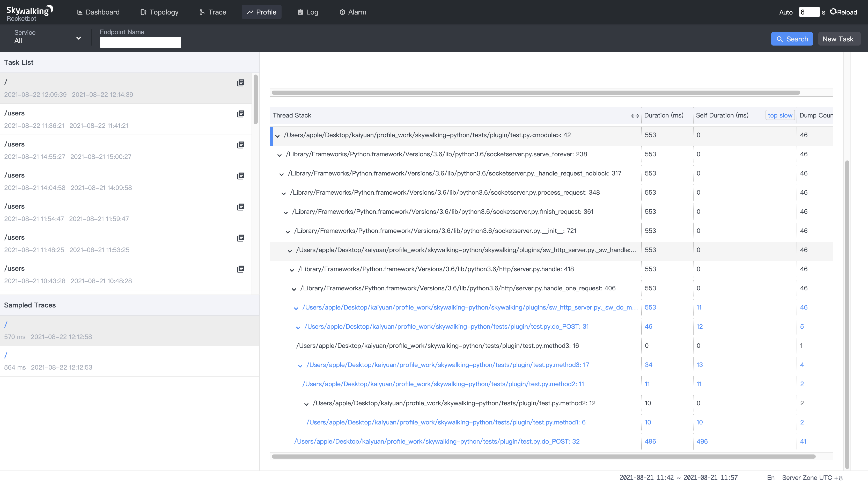Click the bottom horizontal scrollbar of thread stack
This screenshot has height=485, width=868.
click(543, 456)
